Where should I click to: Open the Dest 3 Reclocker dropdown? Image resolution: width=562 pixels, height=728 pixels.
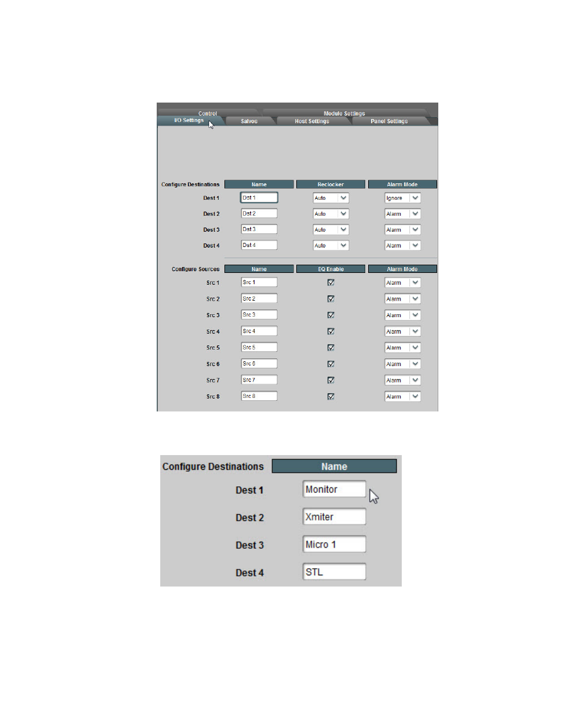click(331, 230)
